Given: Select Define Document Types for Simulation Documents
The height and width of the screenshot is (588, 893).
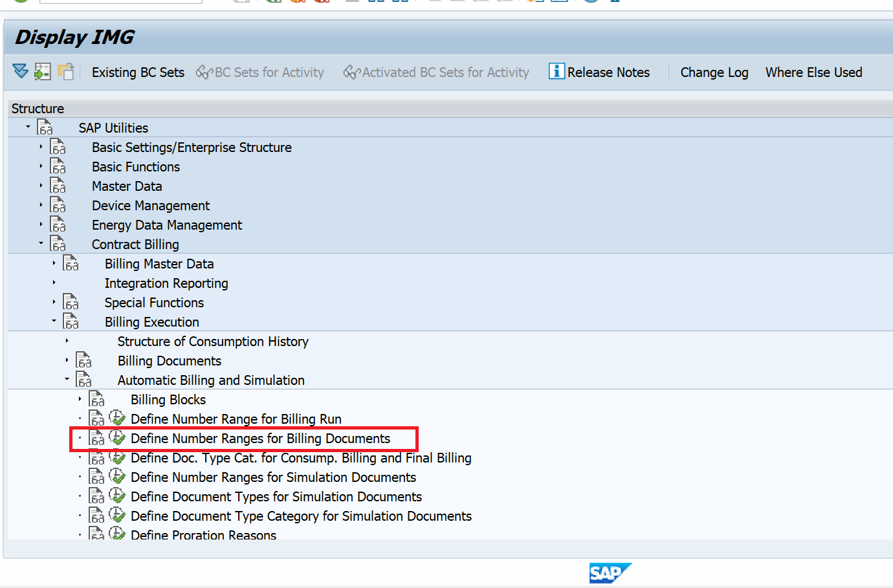Looking at the screenshot, I should tap(276, 497).
